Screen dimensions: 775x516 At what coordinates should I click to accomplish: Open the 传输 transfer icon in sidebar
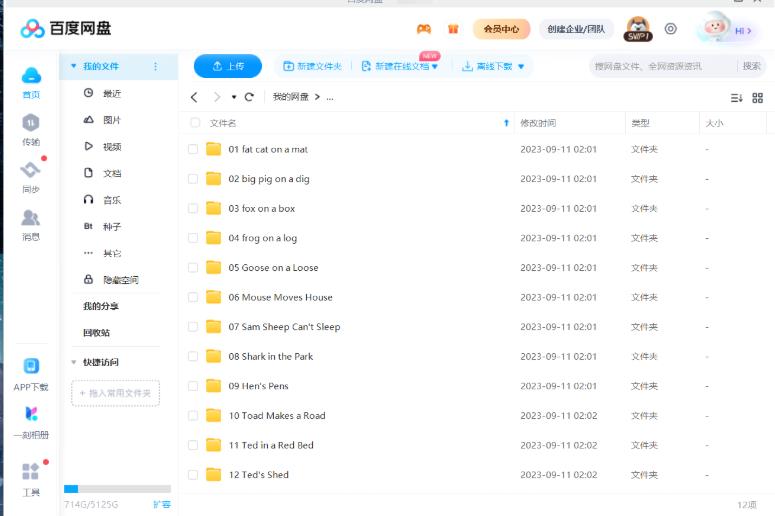tap(31, 123)
